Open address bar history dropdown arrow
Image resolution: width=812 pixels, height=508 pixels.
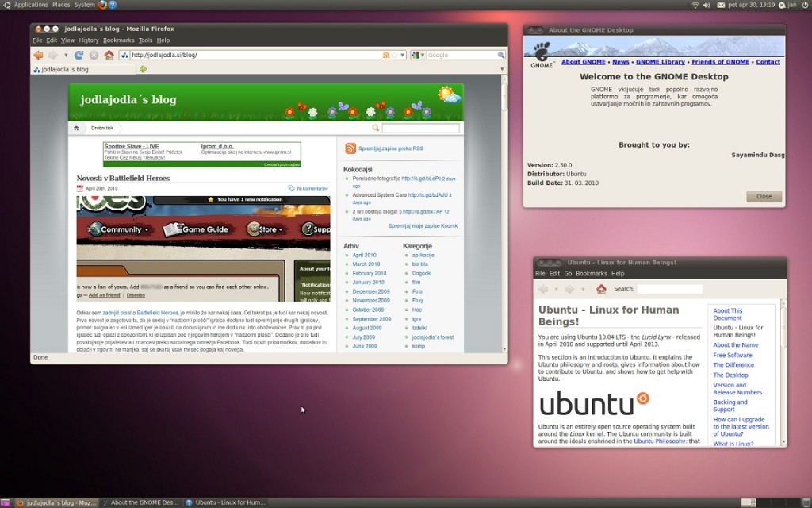402,55
